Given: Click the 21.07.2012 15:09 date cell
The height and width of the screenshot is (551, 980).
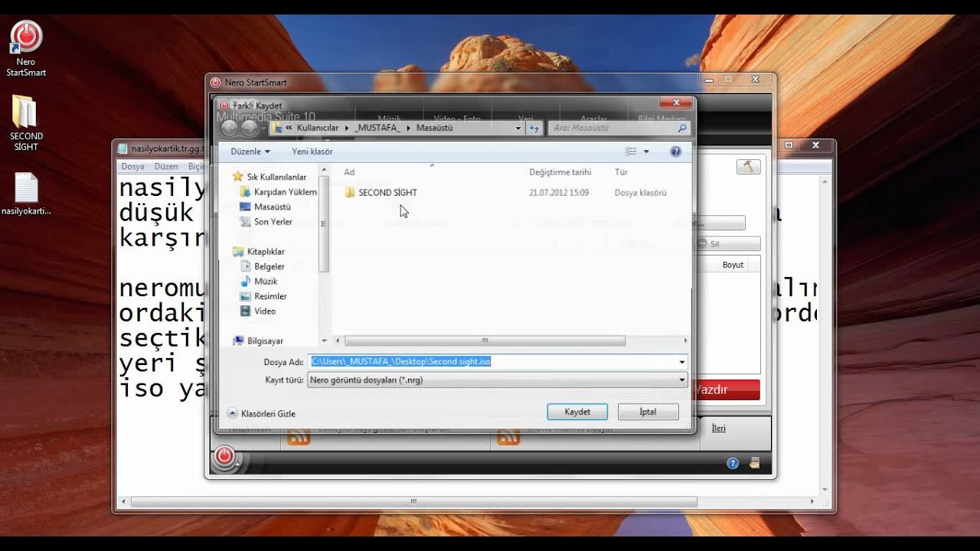Looking at the screenshot, I should click(x=559, y=193).
